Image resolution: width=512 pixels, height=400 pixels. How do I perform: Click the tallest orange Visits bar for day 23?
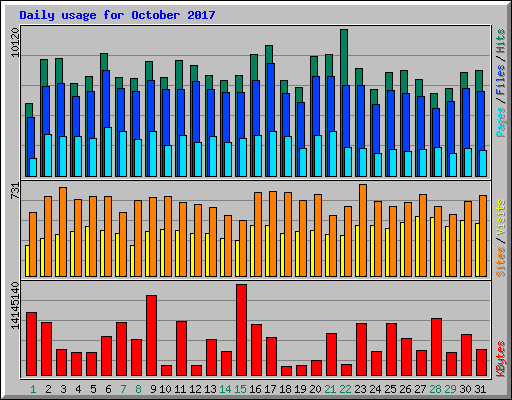coord(363,230)
